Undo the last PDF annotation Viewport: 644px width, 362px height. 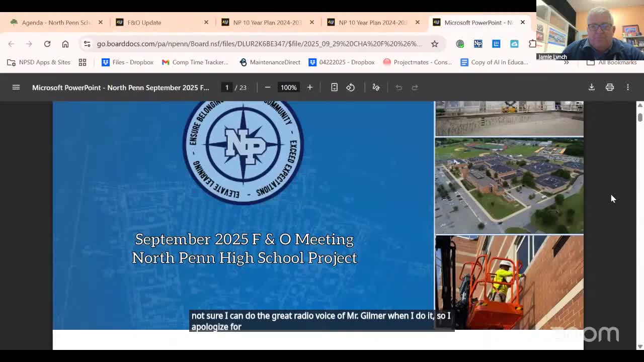[398, 87]
